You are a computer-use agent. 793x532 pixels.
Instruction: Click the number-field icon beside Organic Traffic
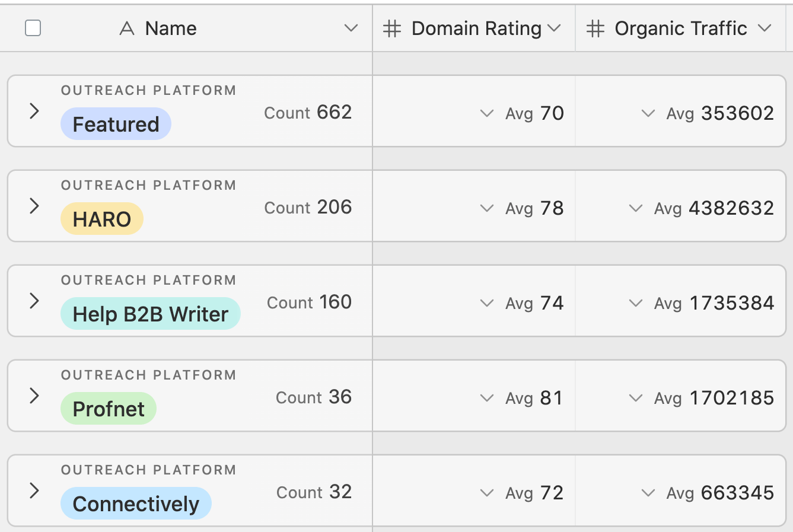tap(595, 28)
